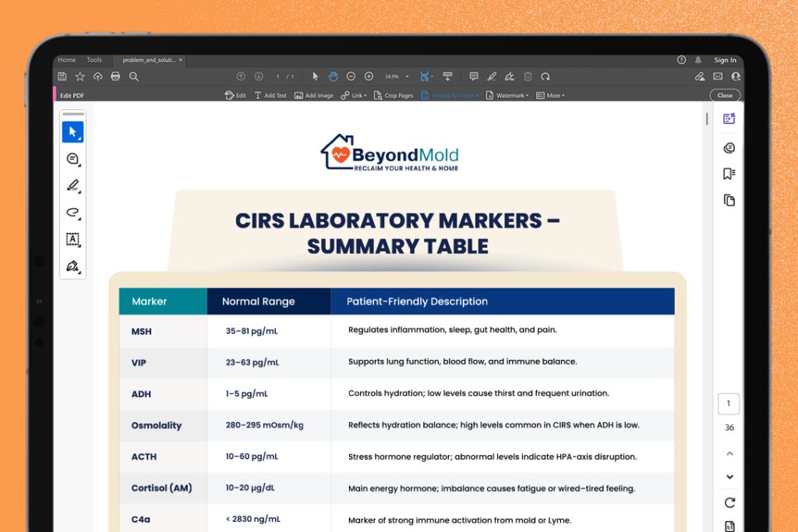The image size is (798, 532).
Task: Go up with the right sidebar chevron up
Action: point(729,453)
